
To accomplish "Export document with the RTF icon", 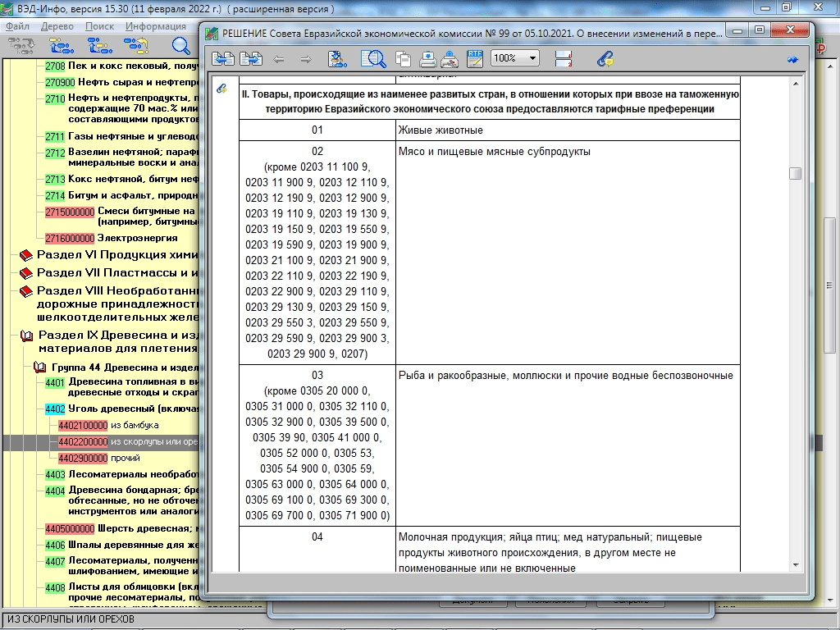I will tap(475, 58).
